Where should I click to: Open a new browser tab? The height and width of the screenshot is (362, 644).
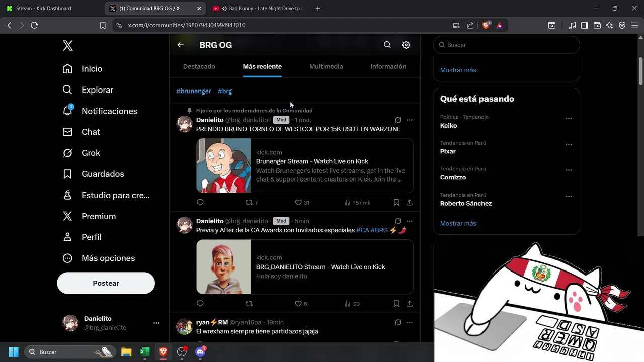click(317, 8)
